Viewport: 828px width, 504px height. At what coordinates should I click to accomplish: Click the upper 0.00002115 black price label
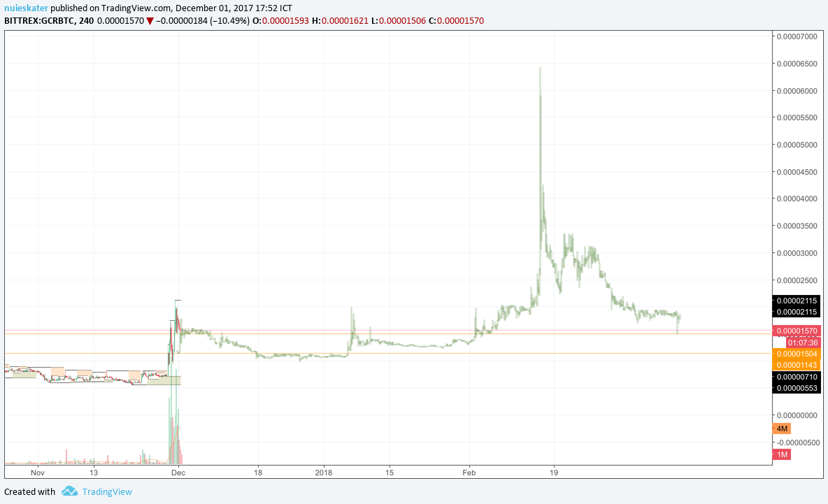(x=797, y=301)
